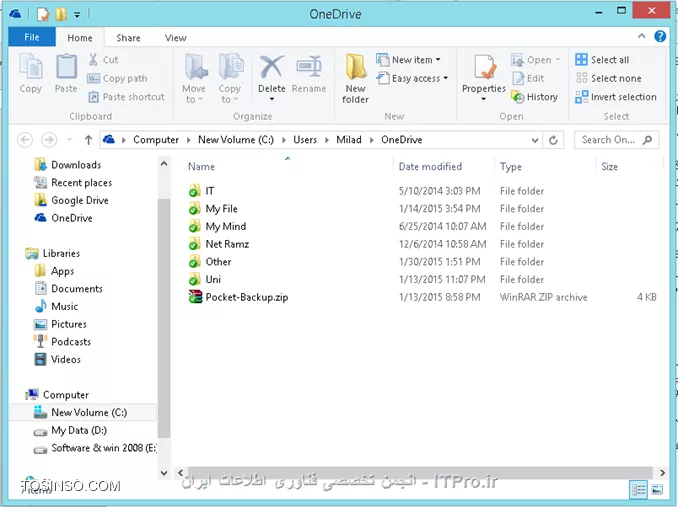Click Paste shortcut in the ribbon
Image resolution: width=678 pixels, height=507 pixels.
pyautogui.click(x=126, y=97)
